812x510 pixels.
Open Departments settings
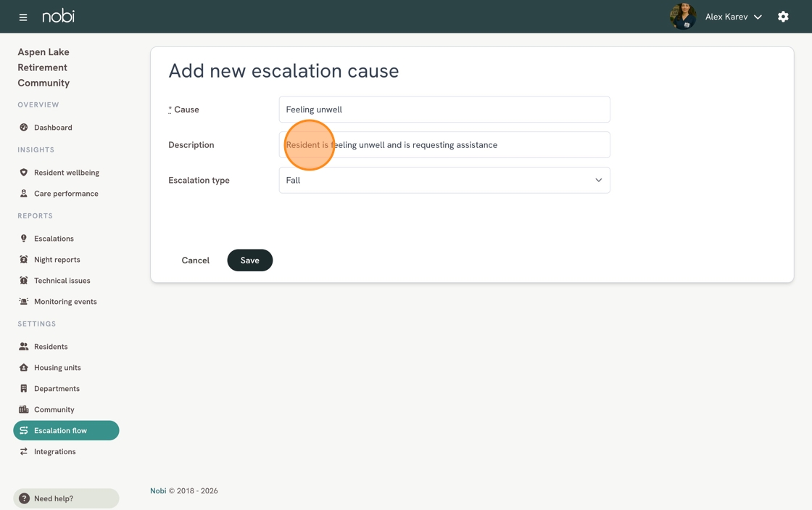coord(57,389)
